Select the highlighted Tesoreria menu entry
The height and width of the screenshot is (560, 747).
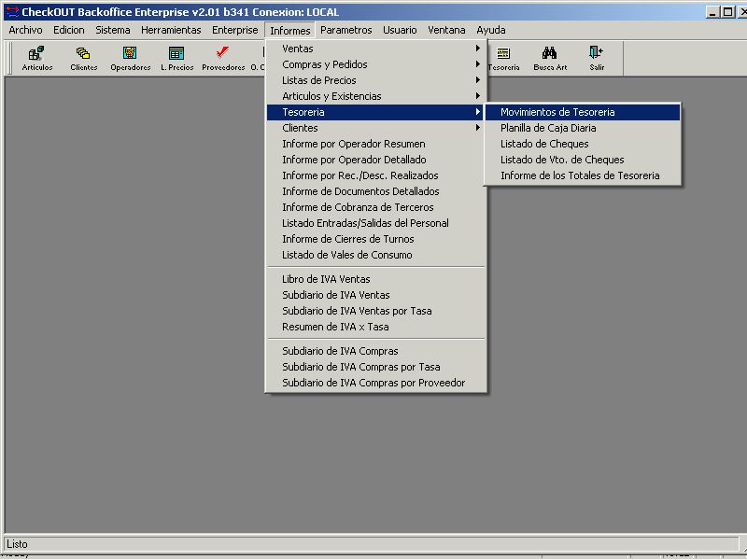pyautogui.click(x=376, y=112)
